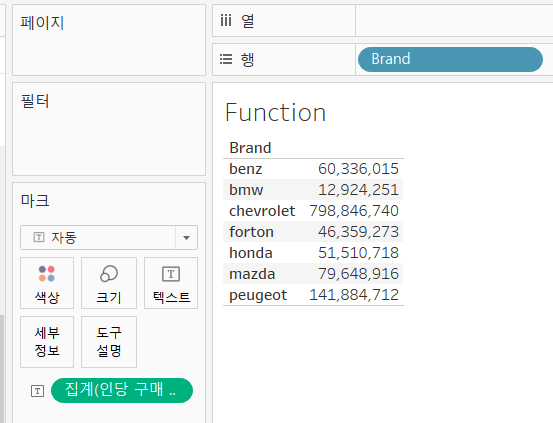Click the value 141,884,712
Image resolution: width=553 pixels, height=423 pixels.
[354, 295]
